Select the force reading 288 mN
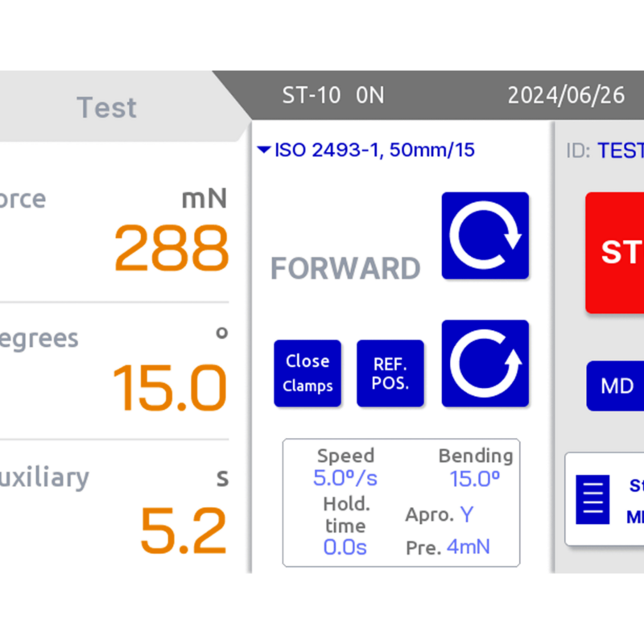The height and width of the screenshot is (644, 644). [x=171, y=248]
